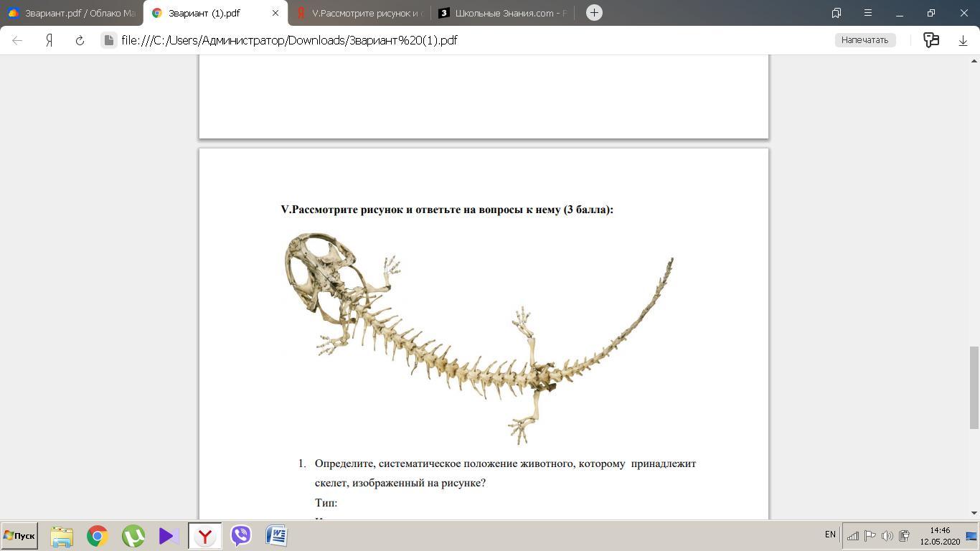Minimize the Yandex Browser window
Viewport: 980px width, 551px height.
click(x=900, y=13)
